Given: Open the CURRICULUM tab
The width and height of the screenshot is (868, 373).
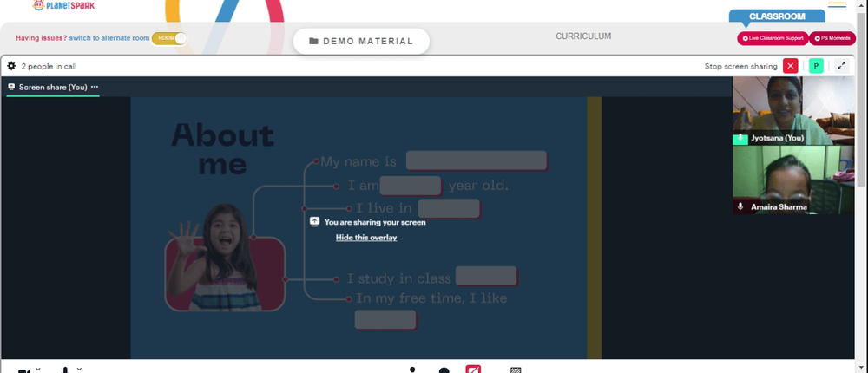Looking at the screenshot, I should pos(583,36).
